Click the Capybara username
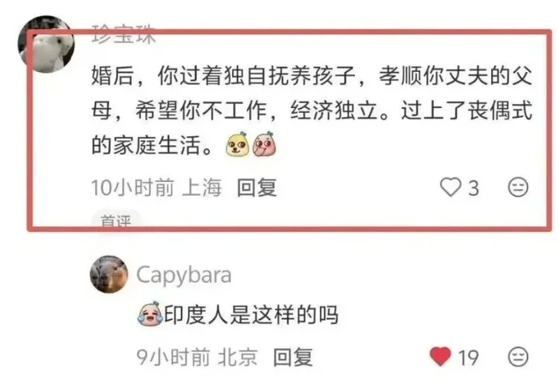The image size is (558, 392). [x=184, y=276]
